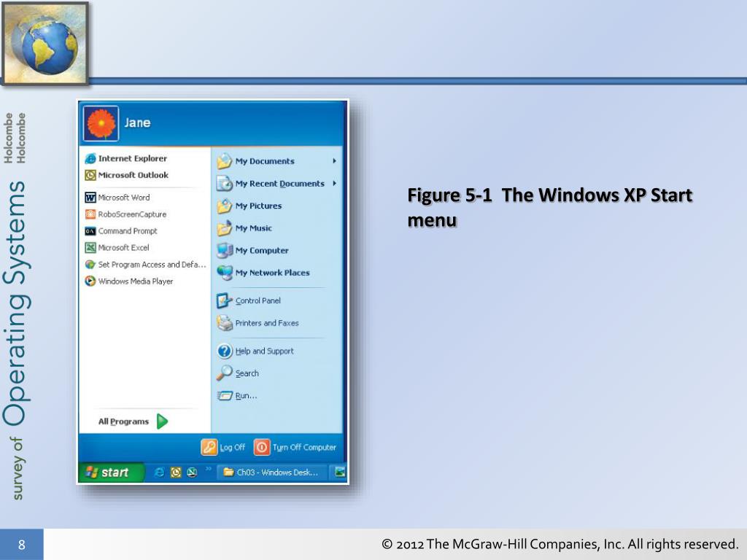The width and height of the screenshot is (747, 560).
Task: Open the All Programs green arrow
Action: [163, 421]
